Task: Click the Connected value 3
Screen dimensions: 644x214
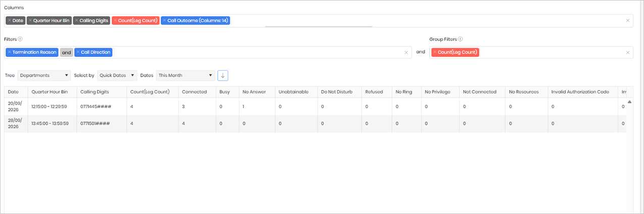Action: coord(183,106)
